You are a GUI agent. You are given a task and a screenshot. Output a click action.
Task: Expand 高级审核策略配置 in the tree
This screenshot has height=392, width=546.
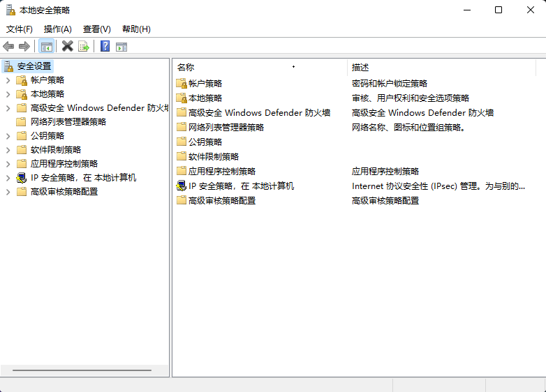tap(8, 192)
